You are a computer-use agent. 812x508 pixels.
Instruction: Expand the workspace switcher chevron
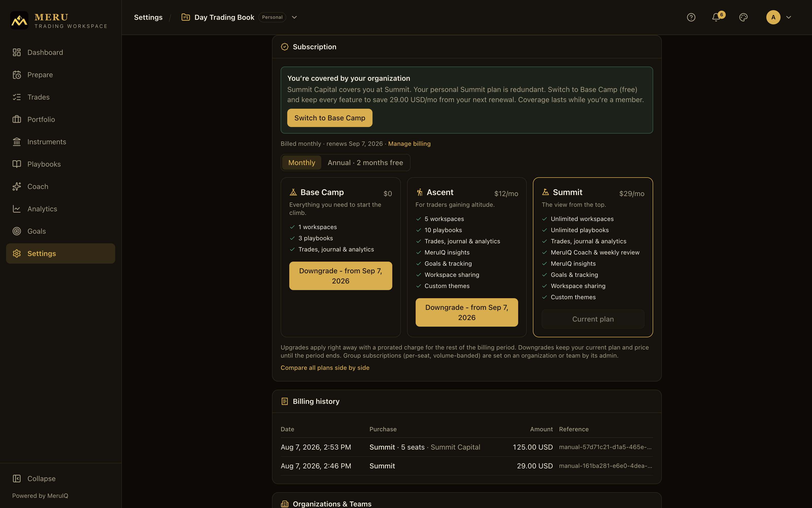(x=294, y=17)
